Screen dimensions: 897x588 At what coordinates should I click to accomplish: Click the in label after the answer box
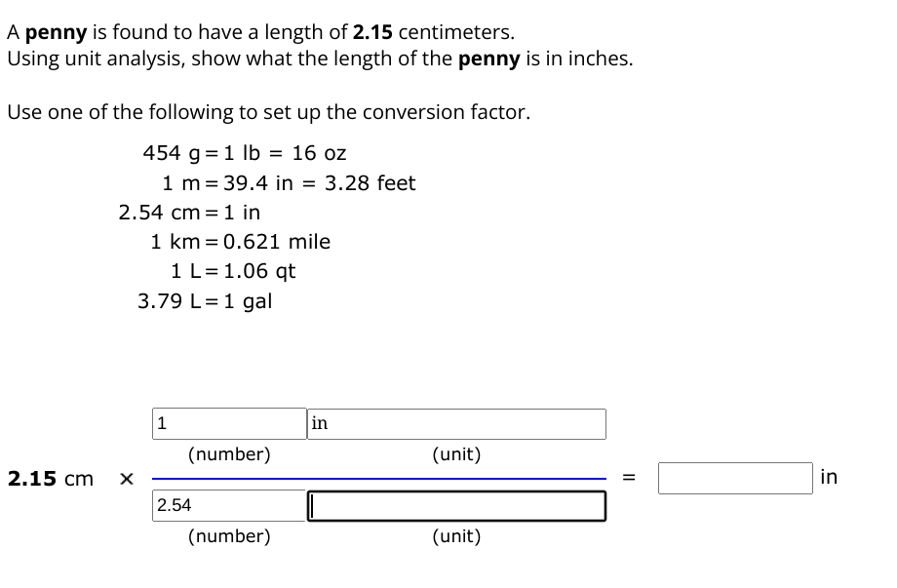[x=829, y=478]
